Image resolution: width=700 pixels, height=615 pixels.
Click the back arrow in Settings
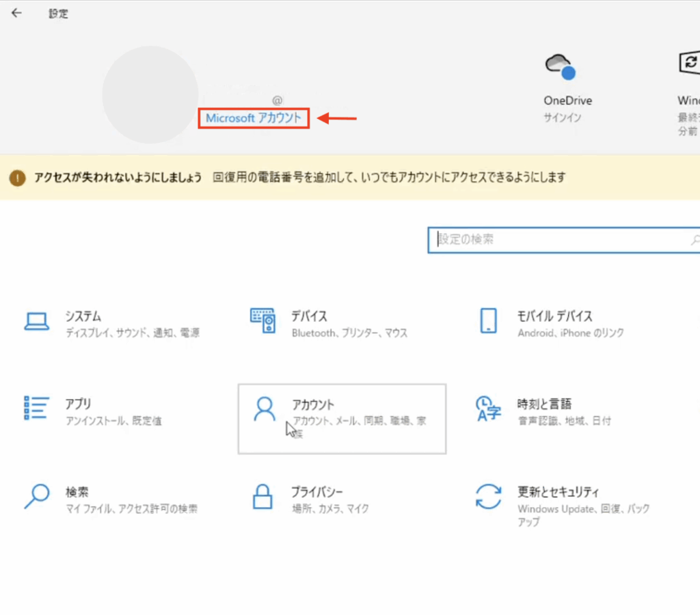tap(16, 13)
